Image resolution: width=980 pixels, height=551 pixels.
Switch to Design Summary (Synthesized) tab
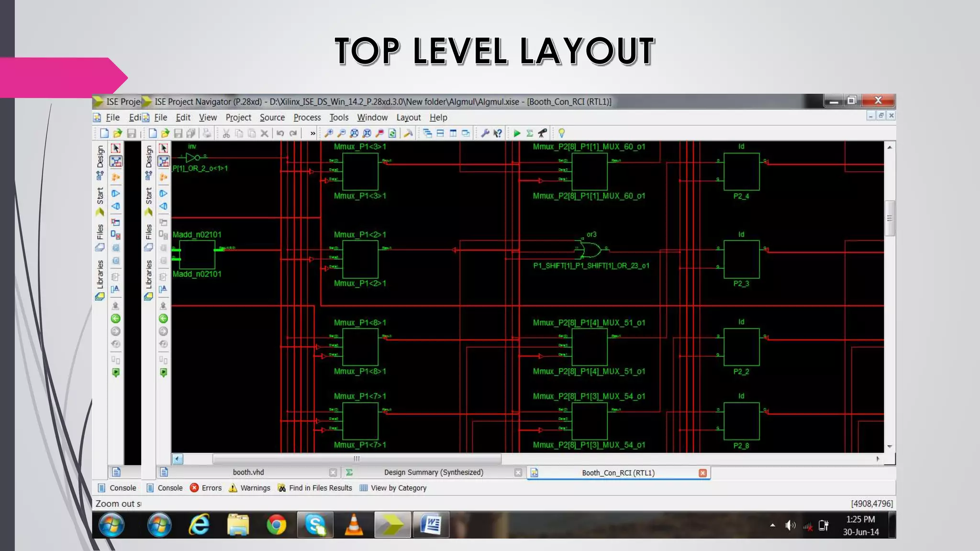point(433,473)
